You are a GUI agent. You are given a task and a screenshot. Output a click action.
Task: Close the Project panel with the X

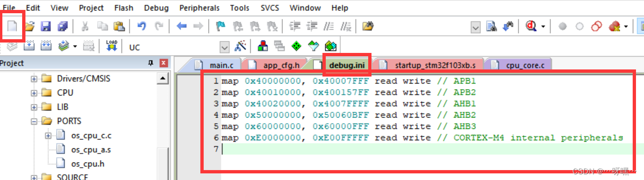(x=164, y=63)
